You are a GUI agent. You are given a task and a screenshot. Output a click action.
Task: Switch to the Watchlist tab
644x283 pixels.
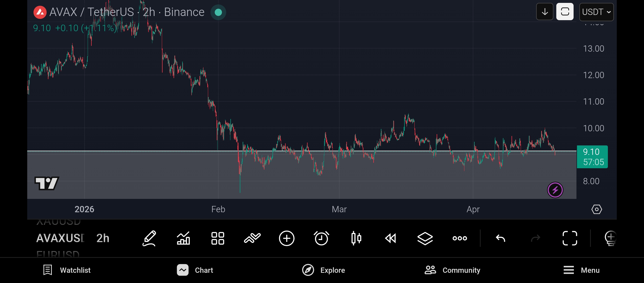[x=67, y=270]
